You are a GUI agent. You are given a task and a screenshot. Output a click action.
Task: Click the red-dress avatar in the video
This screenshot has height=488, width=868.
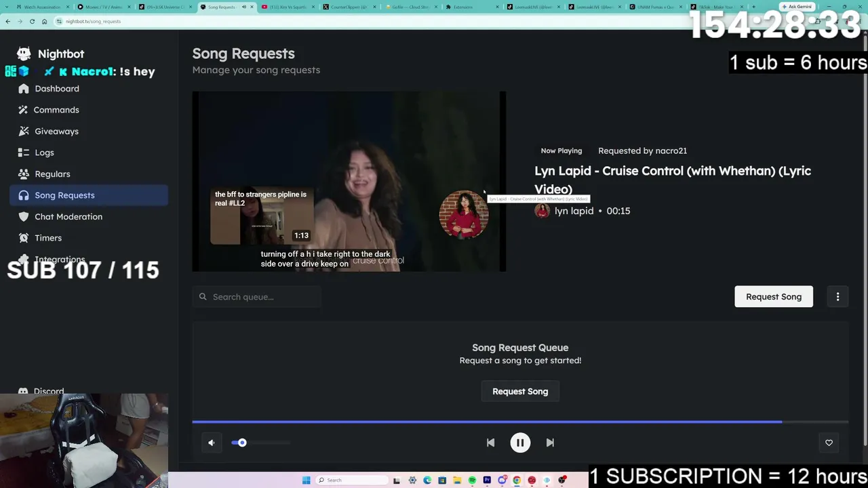click(x=464, y=215)
